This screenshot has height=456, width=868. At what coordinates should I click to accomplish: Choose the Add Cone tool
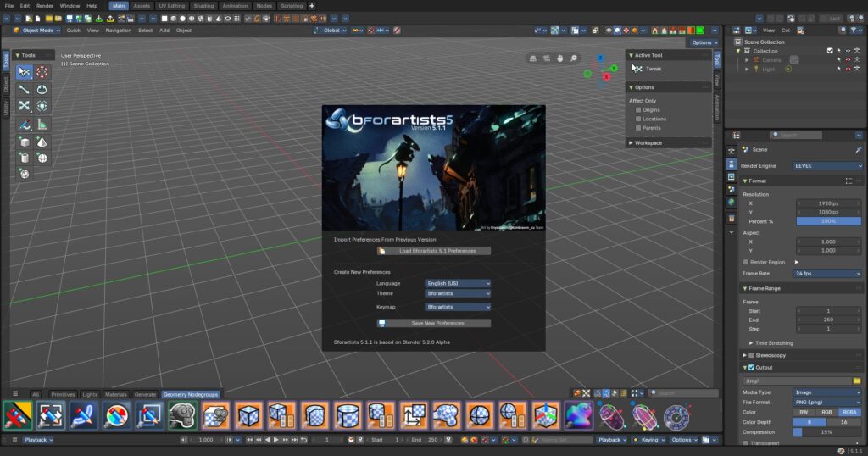(x=42, y=142)
